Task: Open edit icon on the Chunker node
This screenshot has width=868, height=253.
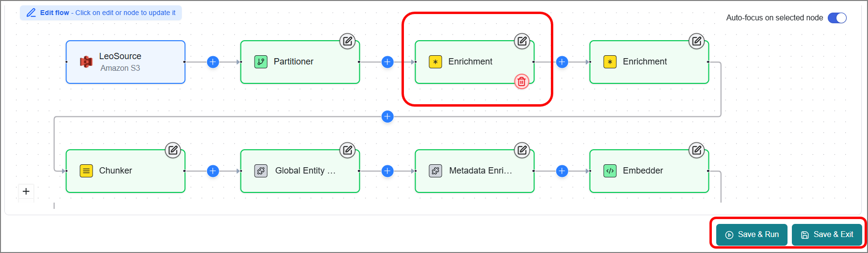Action: (x=173, y=150)
